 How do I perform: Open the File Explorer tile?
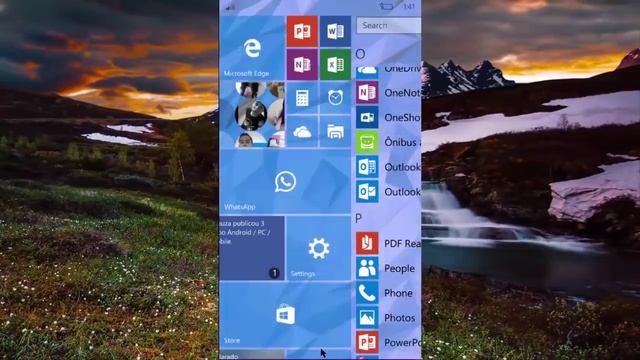335,131
